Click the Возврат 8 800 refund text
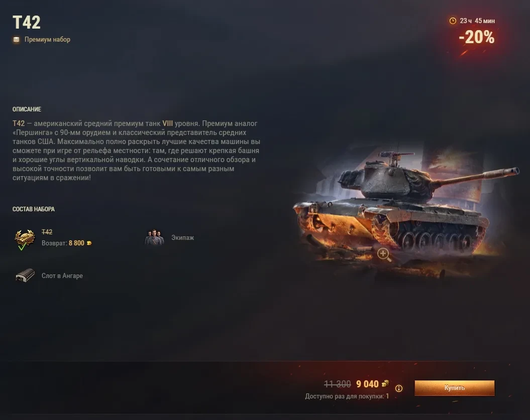The image size is (530, 420). pos(63,243)
